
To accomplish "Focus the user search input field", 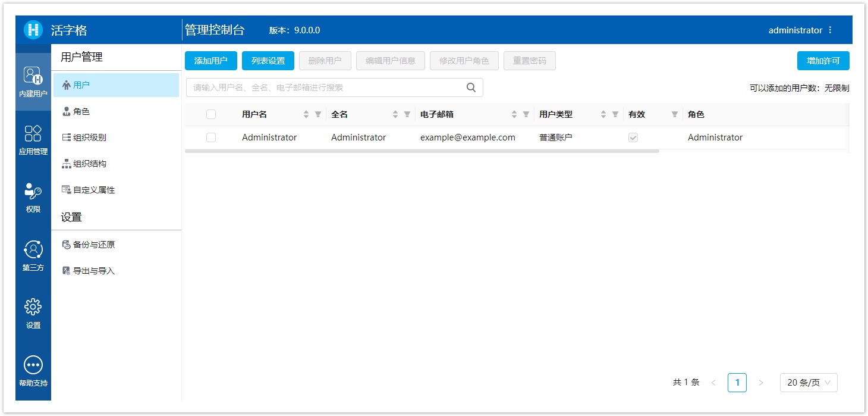I will pos(335,87).
